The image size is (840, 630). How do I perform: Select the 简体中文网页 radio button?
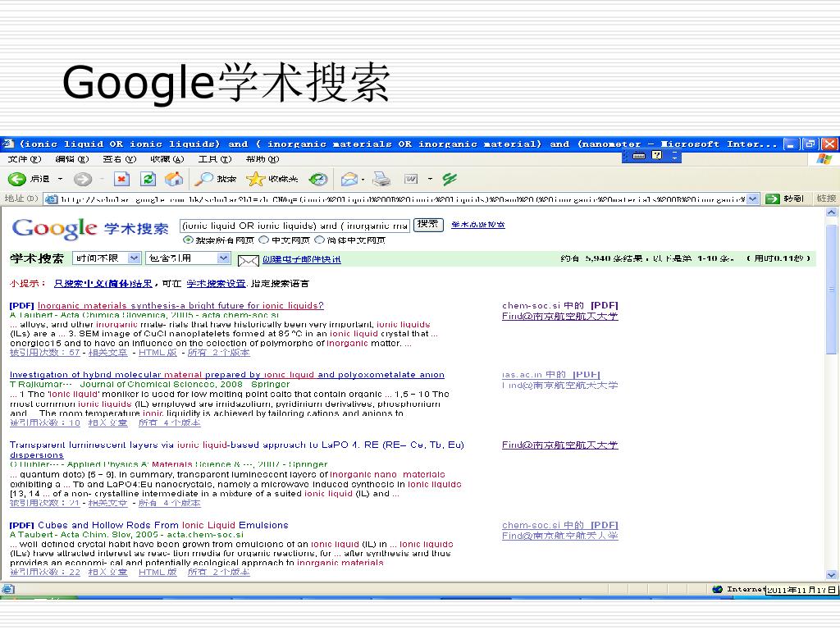pos(320,240)
